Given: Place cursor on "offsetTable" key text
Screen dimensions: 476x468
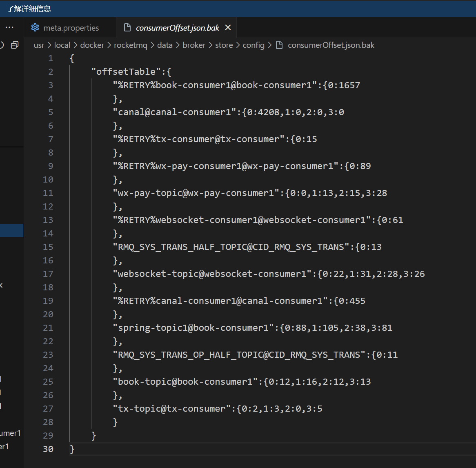Looking at the screenshot, I should click(126, 71).
